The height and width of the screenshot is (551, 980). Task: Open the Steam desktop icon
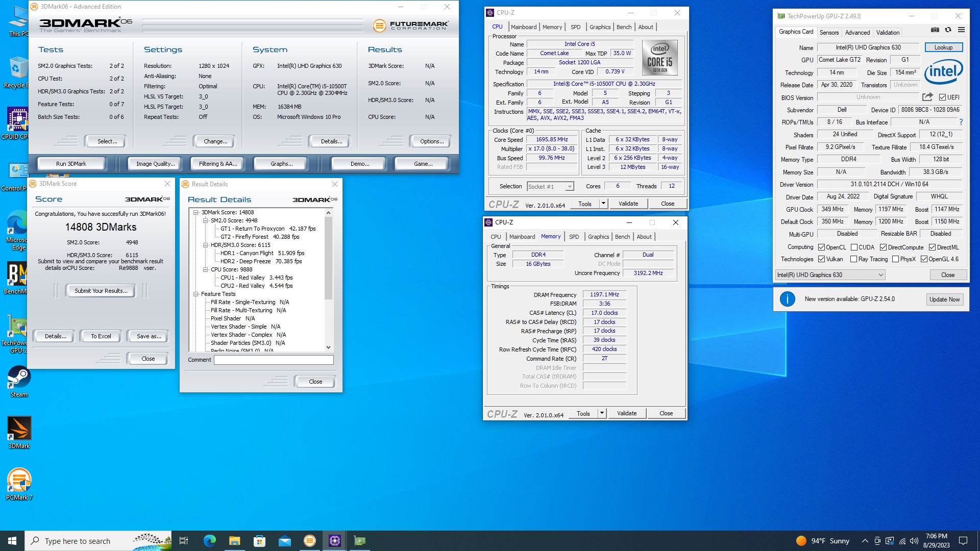[x=19, y=381]
